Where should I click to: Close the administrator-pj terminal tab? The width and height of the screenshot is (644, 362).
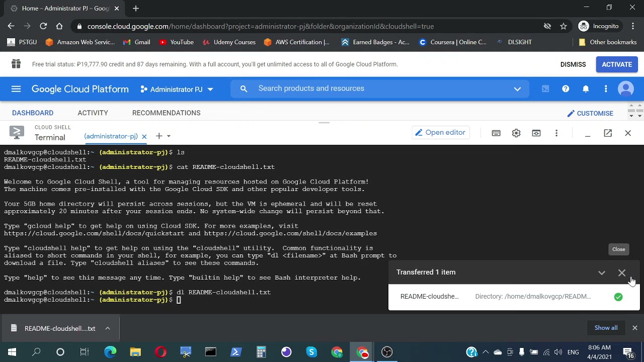144,136
